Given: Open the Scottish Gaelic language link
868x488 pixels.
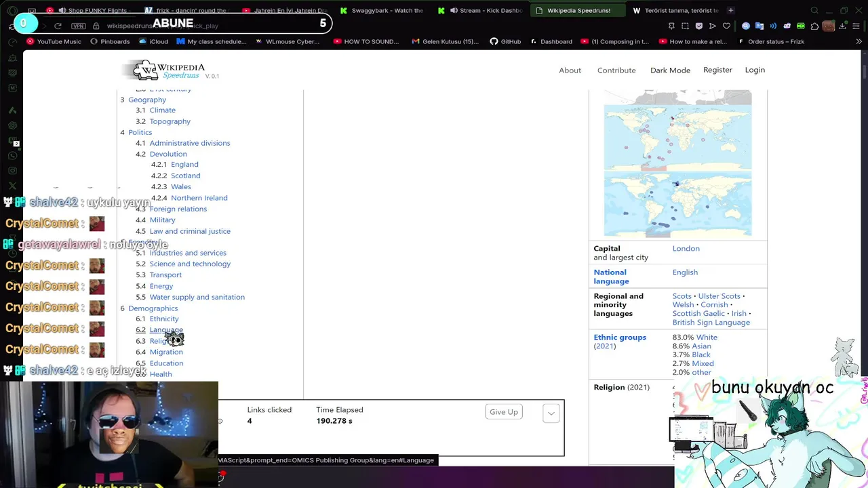Looking at the screenshot, I should point(698,314).
